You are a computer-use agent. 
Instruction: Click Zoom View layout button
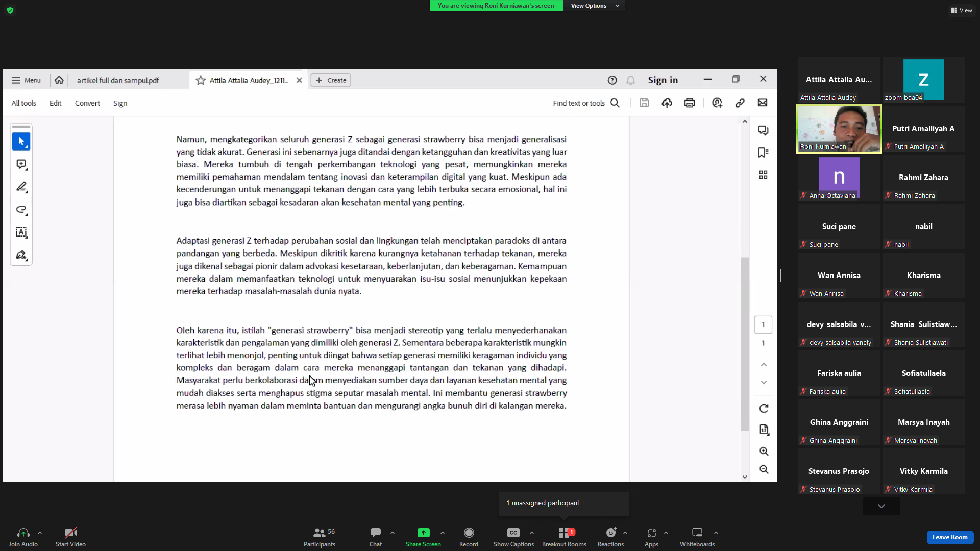coord(961,10)
